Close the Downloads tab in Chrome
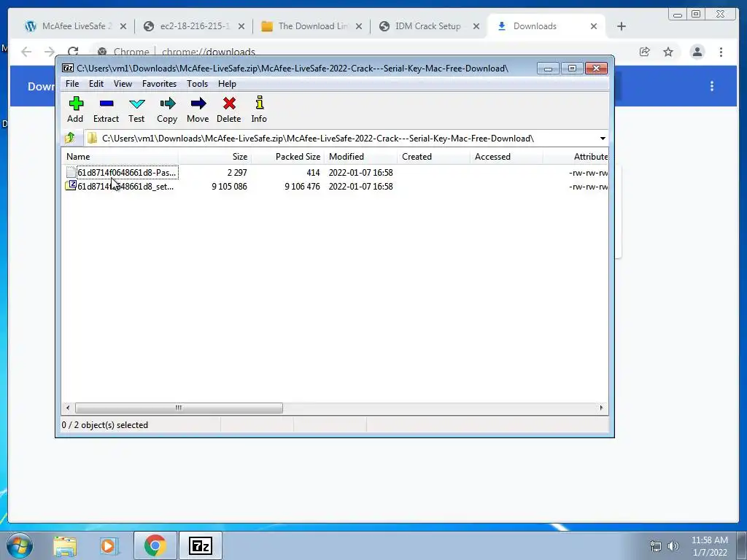This screenshot has height=560, width=747. (594, 26)
